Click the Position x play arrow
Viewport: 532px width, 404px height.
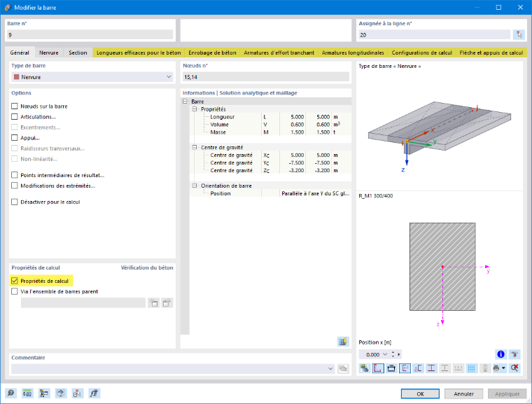click(x=399, y=354)
